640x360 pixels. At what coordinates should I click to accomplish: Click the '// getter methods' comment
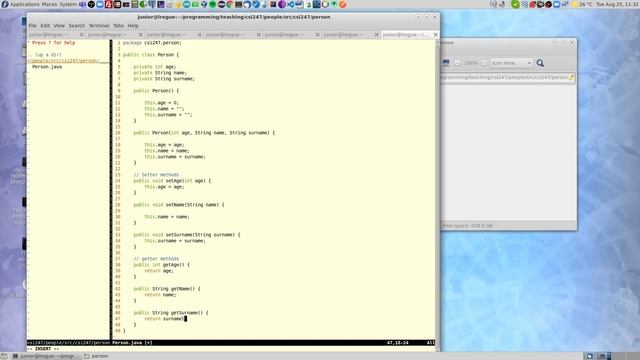156,259
